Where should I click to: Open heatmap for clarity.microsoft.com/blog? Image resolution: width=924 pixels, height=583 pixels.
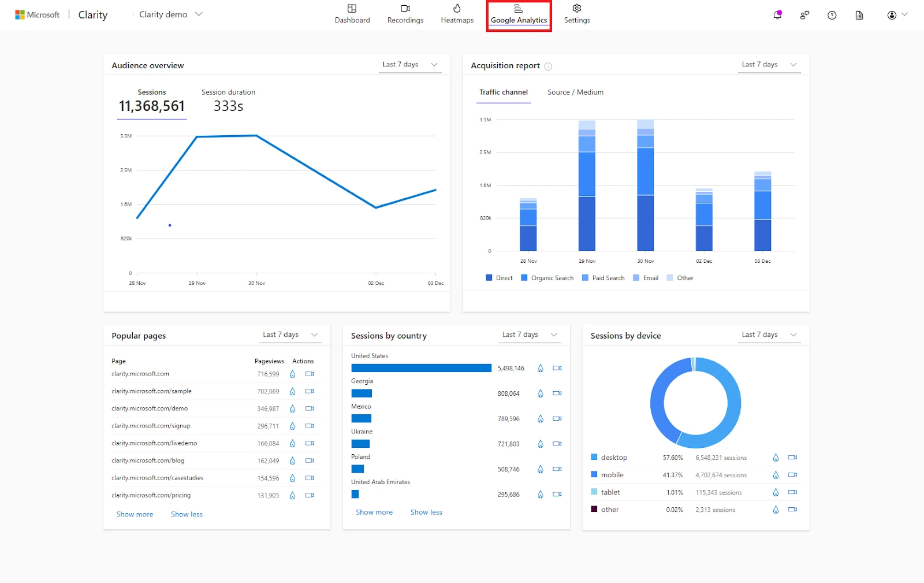pos(292,461)
